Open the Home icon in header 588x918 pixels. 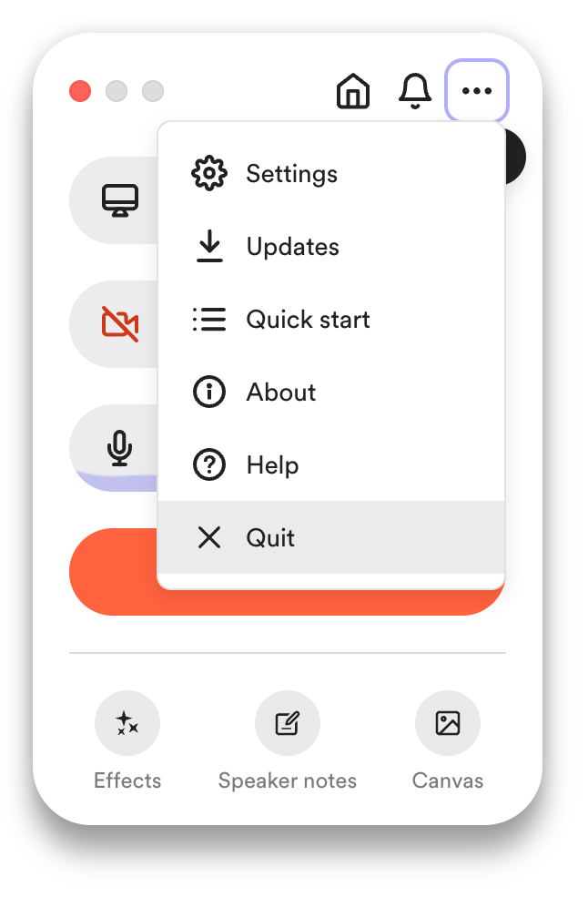coord(353,91)
